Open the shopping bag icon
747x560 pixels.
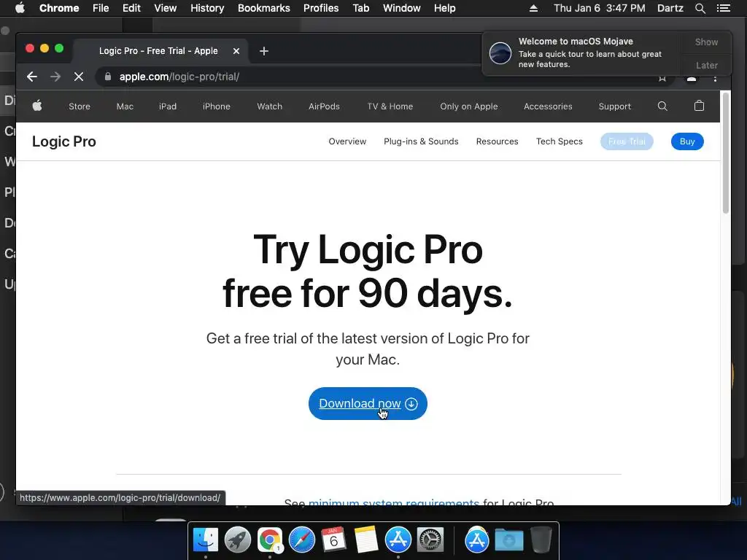pos(699,106)
